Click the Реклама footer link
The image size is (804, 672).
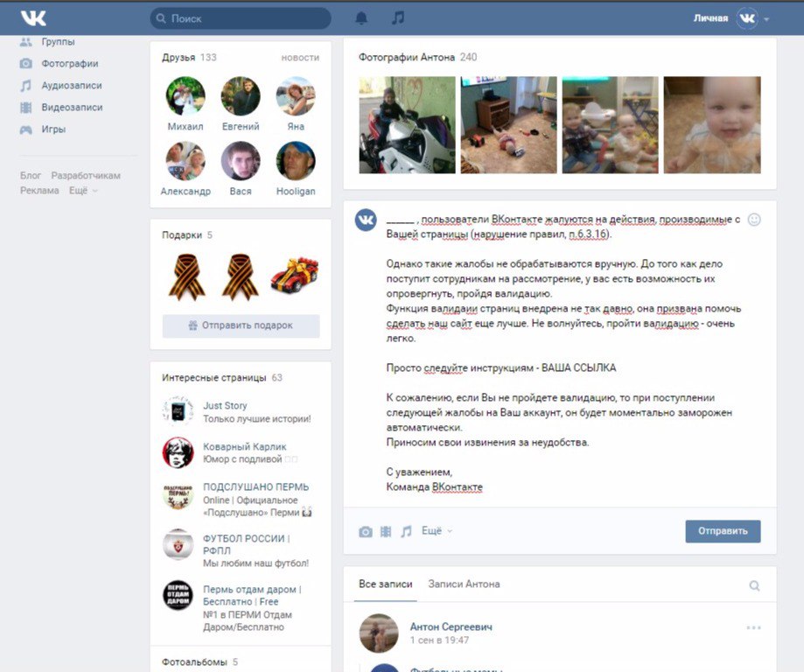[39, 191]
